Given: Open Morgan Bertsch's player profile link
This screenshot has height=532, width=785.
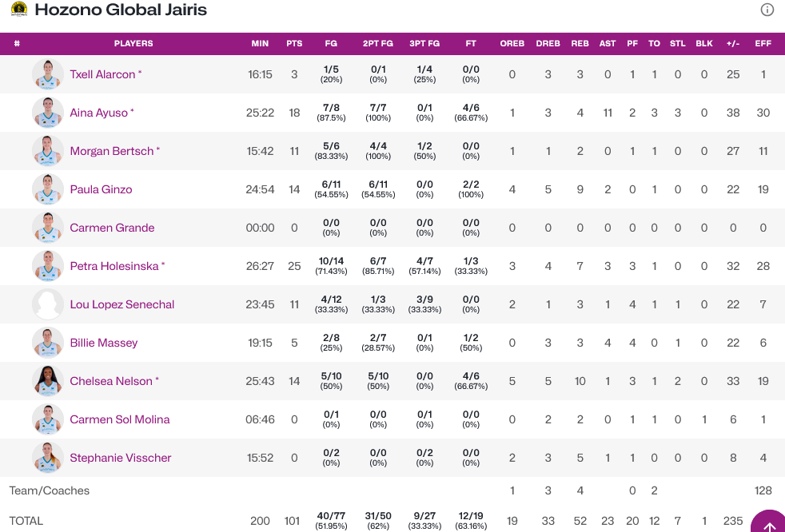Looking at the screenshot, I should tap(111, 151).
